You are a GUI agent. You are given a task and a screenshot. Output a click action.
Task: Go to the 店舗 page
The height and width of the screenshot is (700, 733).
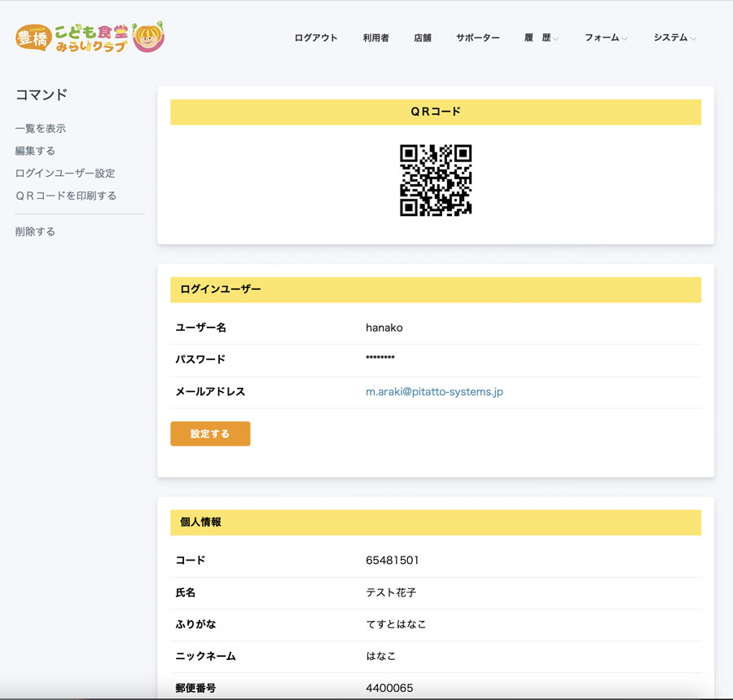422,37
